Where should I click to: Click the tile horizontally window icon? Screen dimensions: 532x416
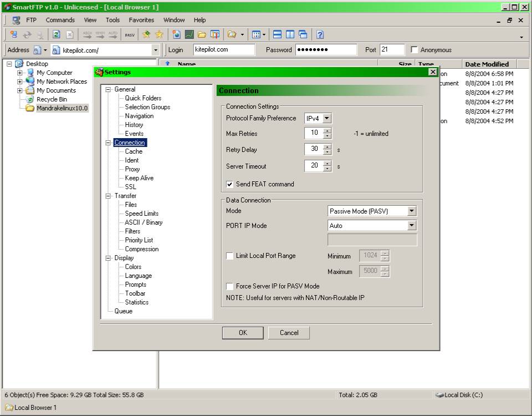click(x=277, y=34)
